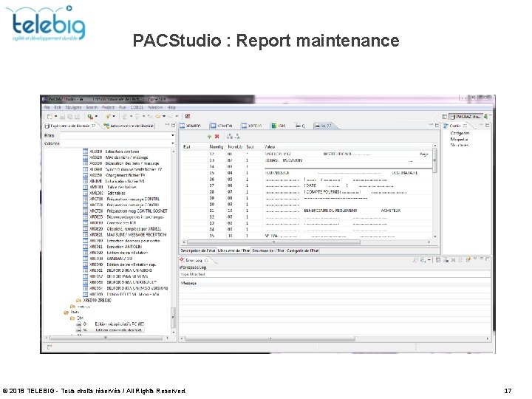Click the horizontal scrollbar of library tree
The image size is (532, 399).
point(106,338)
